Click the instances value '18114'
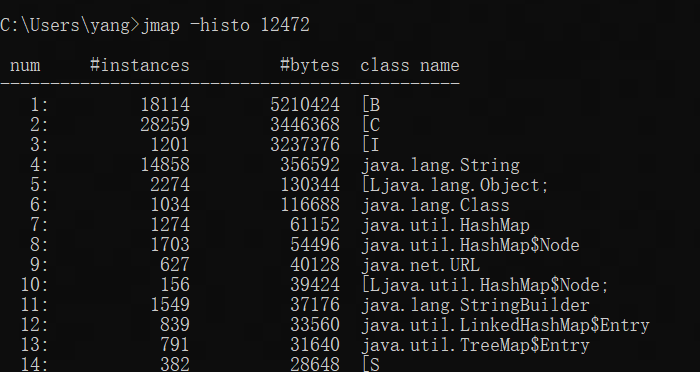This screenshot has width=700, height=372. tap(165, 105)
